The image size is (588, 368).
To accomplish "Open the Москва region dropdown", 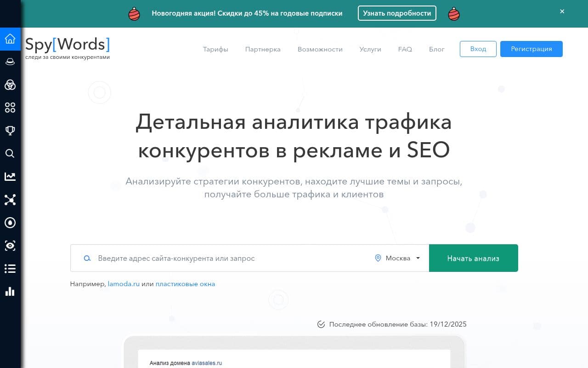I will 397,258.
